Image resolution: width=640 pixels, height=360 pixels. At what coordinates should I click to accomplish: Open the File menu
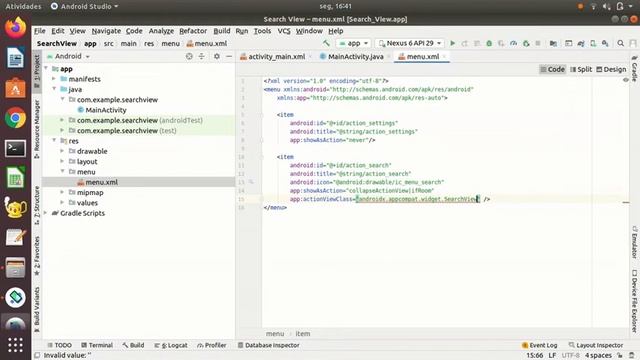(40, 31)
